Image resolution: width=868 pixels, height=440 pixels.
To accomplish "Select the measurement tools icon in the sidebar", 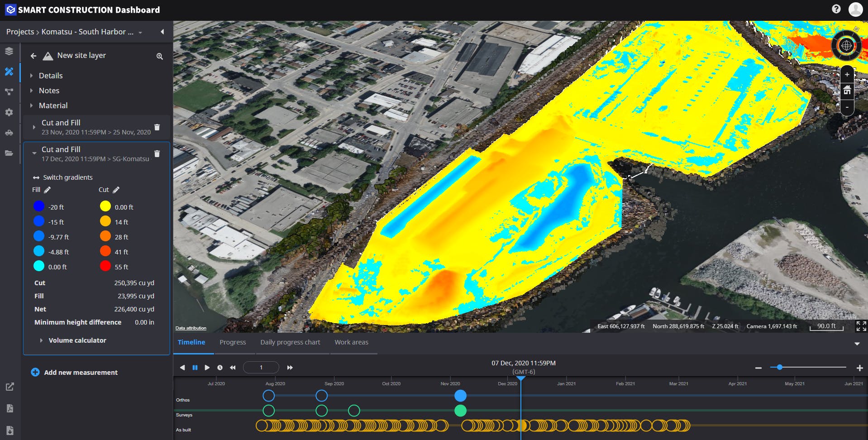I will click(9, 72).
